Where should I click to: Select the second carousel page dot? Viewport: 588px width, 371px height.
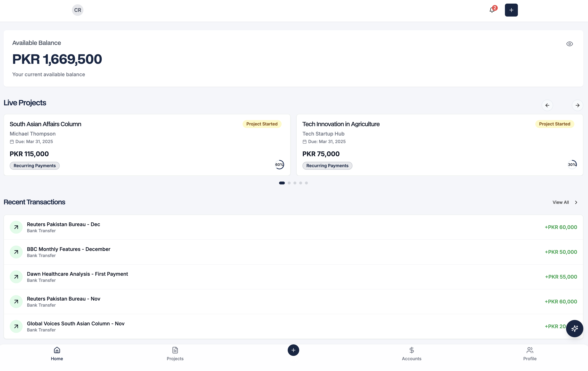click(289, 183)
